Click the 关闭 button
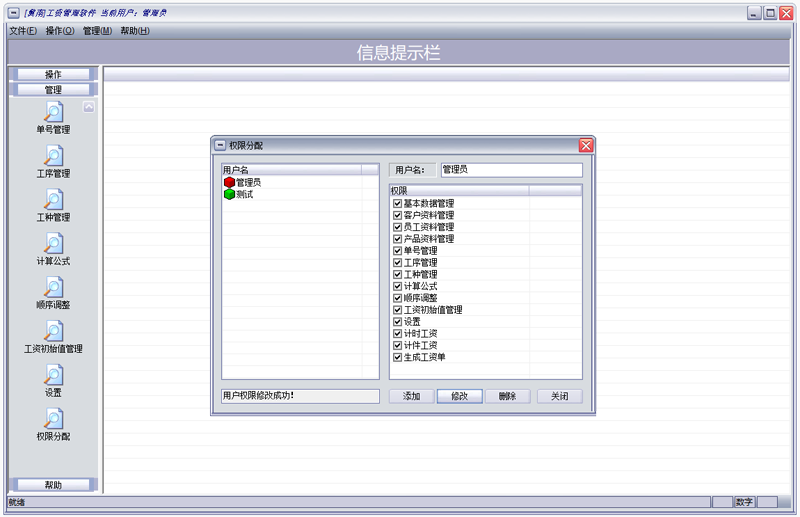The height and width of the screenshot is (517, 800). pyautogui.click(x=560, y=396)
